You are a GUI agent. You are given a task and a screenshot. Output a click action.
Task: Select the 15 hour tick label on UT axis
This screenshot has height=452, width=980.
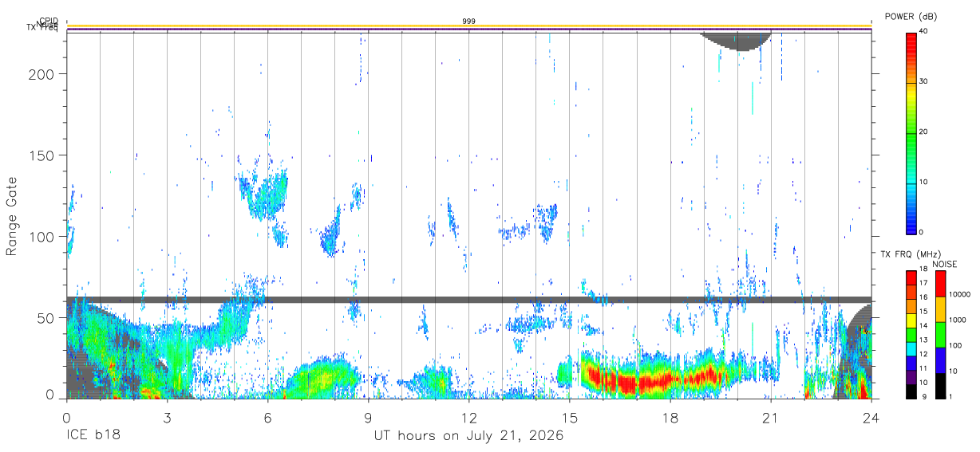(570, 417)
